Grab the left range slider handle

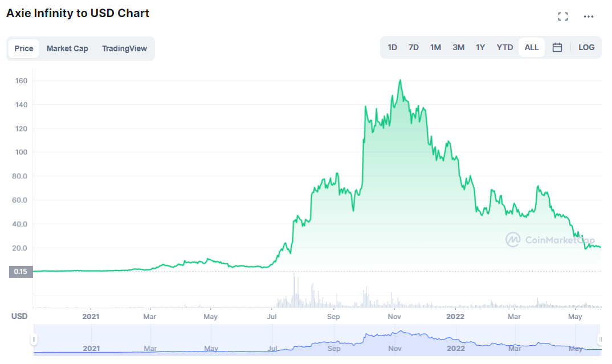(34, 340)
